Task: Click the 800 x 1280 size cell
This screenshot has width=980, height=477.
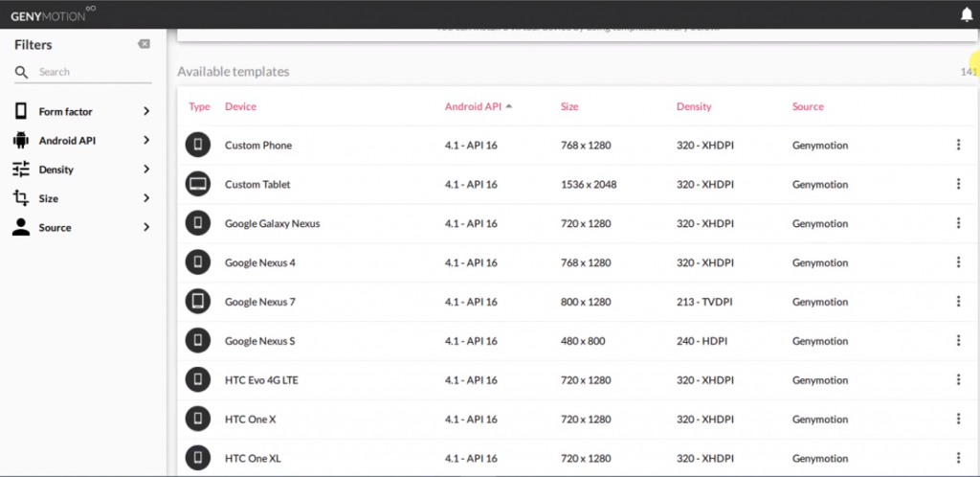Action: [586, 302]
